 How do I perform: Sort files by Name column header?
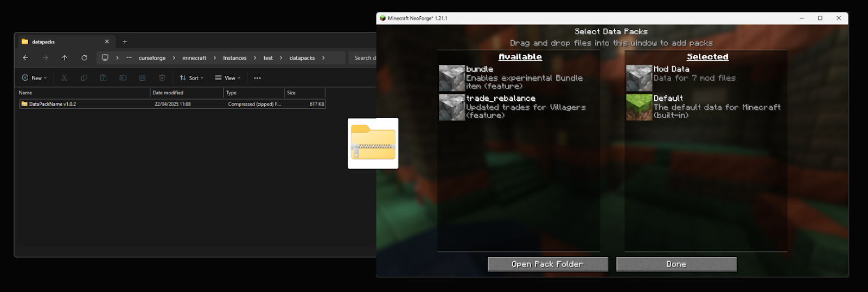(84, 93)
